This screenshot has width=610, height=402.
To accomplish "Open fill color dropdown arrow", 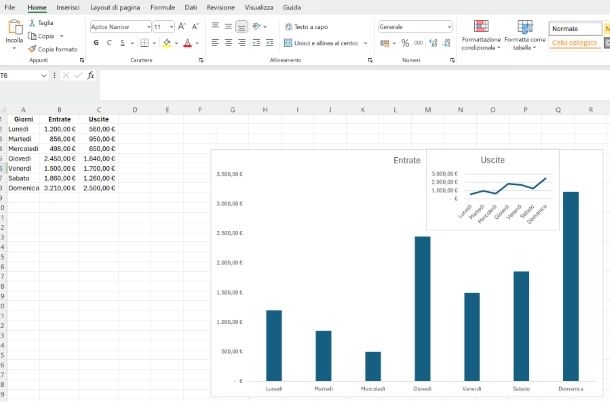I will click(176, 43).
